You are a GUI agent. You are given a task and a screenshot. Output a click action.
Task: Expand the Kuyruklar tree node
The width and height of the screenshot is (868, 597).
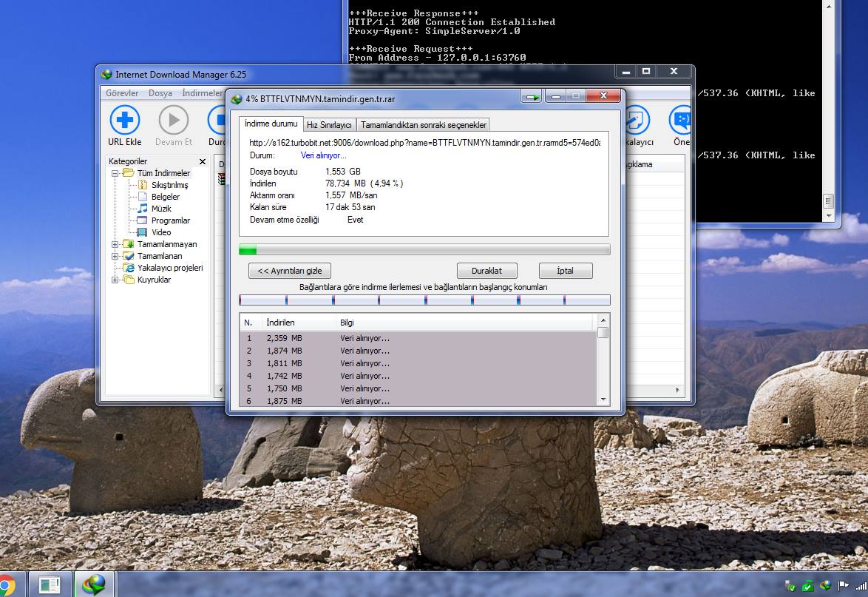(115, 280)
